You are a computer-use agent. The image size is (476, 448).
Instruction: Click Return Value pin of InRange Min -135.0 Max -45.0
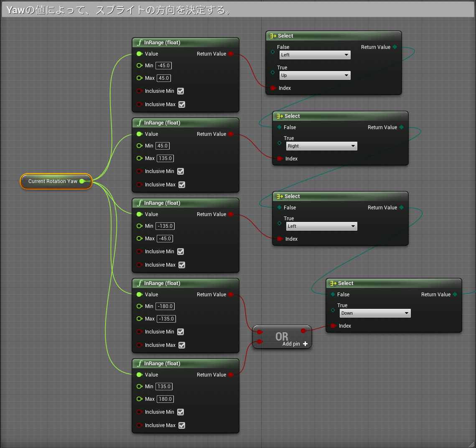tap(231, 214)
